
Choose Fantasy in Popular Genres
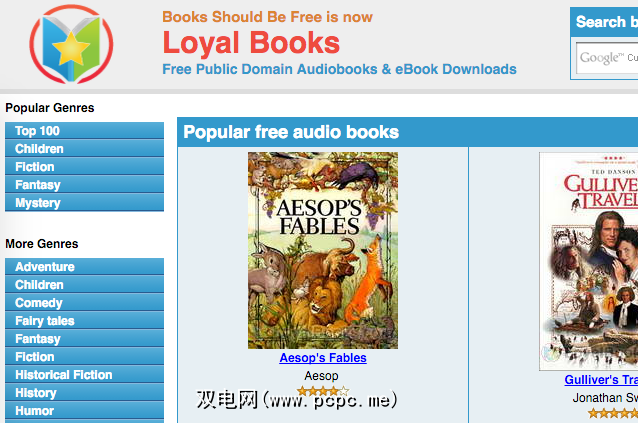84,185
